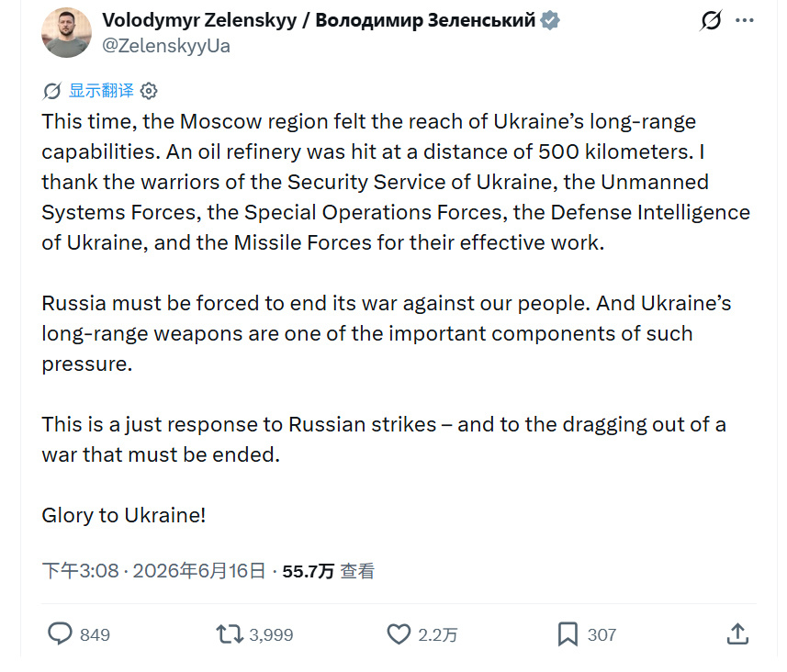The image size is (787, 672).
Task: View the 55.7万 查看 view count
Action: point(328,571)
